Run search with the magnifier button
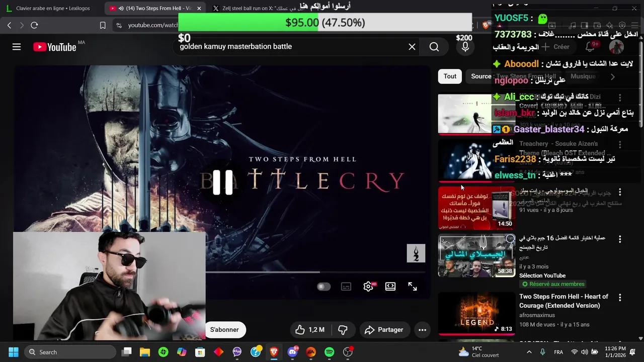This screenshot has width=644, height=362. (434, 47)
